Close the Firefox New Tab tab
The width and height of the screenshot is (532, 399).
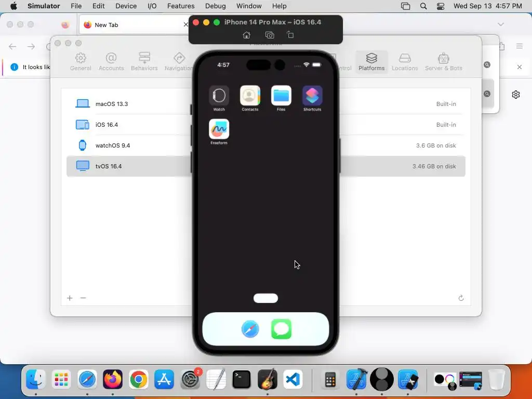185,24
